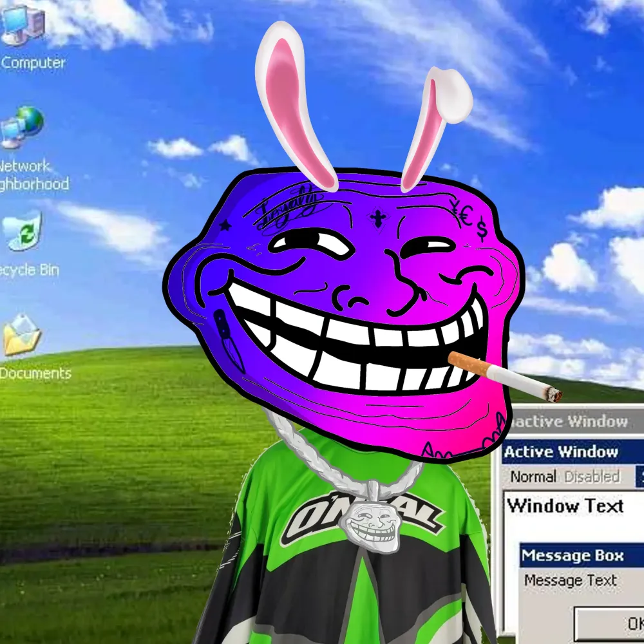Select the Computer icon label text

(33, 63)
